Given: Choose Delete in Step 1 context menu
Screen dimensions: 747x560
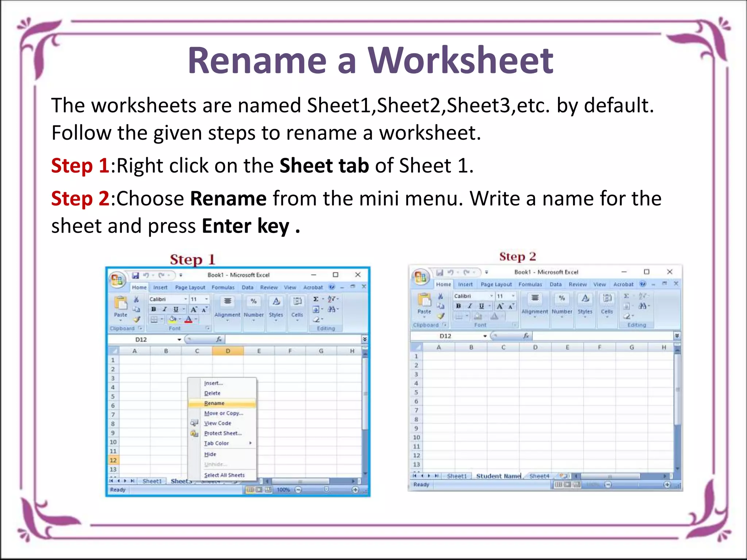Looking at the screenshot, I should click(222, 393).
